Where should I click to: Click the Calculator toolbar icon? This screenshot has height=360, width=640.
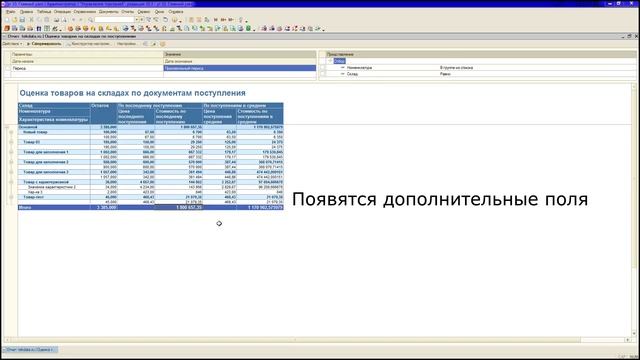pos(191,20)
